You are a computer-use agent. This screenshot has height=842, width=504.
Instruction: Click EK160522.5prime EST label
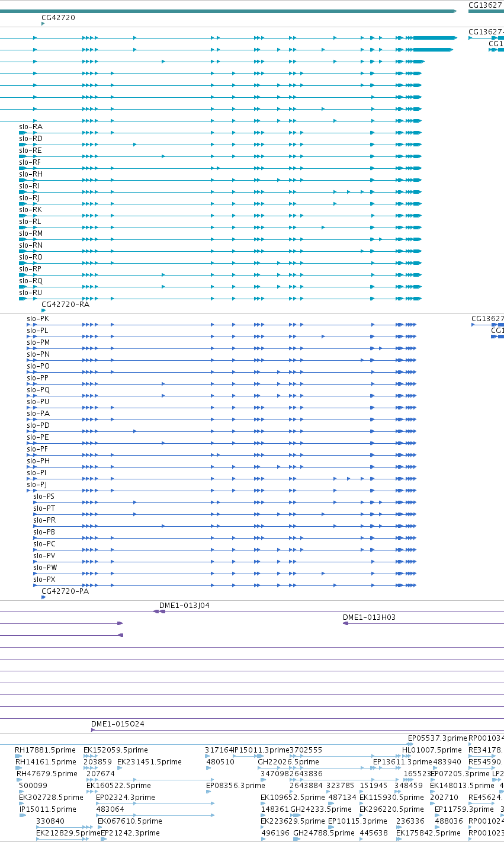pos(118,786)
